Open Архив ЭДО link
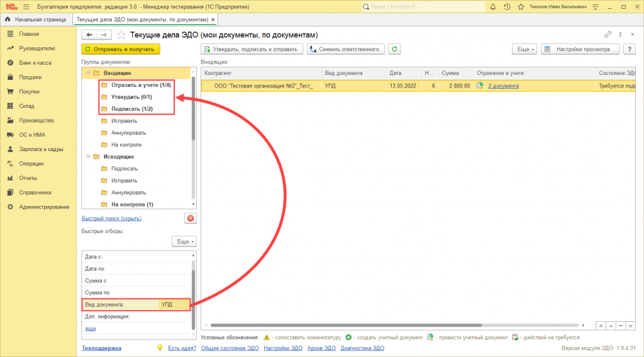 pyautogui.click(x=321, y=348)
